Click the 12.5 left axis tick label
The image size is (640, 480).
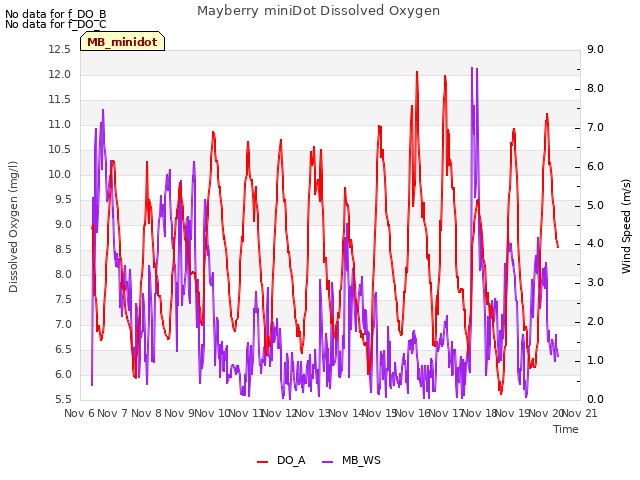60,49
